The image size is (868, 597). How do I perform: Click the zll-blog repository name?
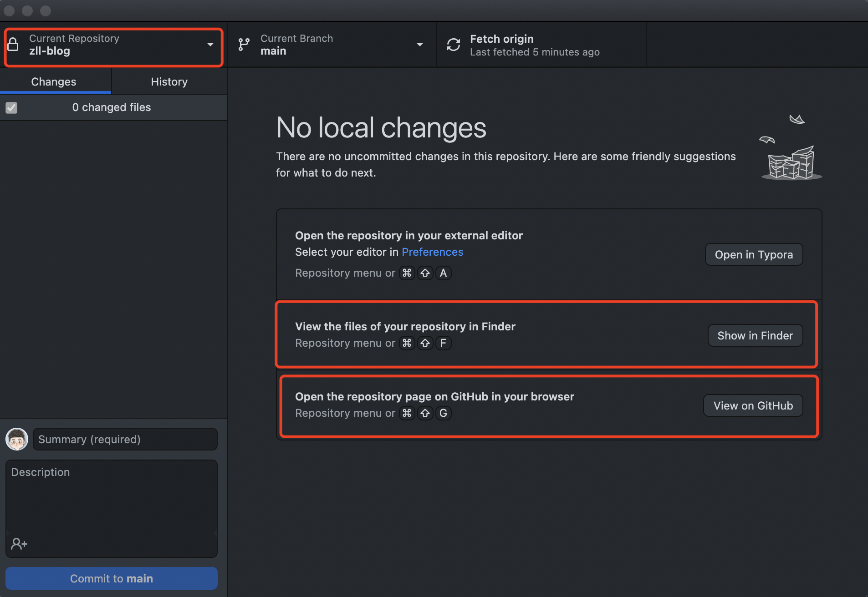pyautogui.click(x=50, y=51)
